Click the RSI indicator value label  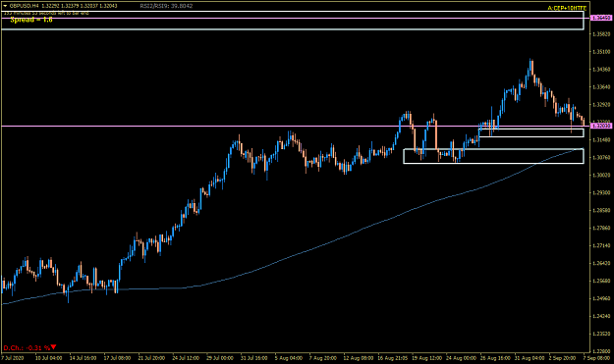point(166,6)
